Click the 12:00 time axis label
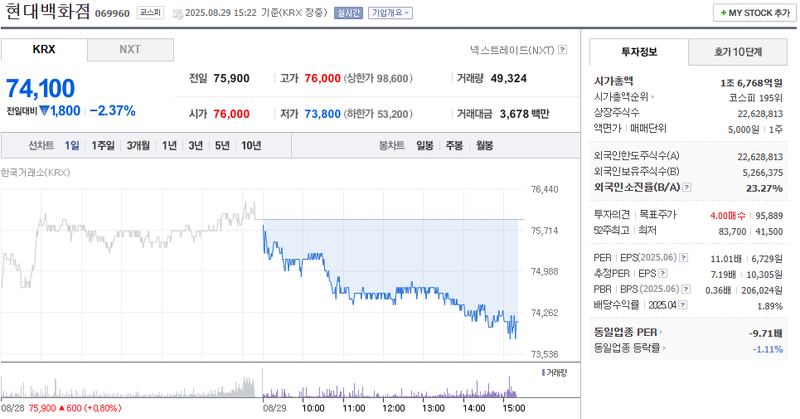This screenshot has height=419, width=800. tap(393, 408)
